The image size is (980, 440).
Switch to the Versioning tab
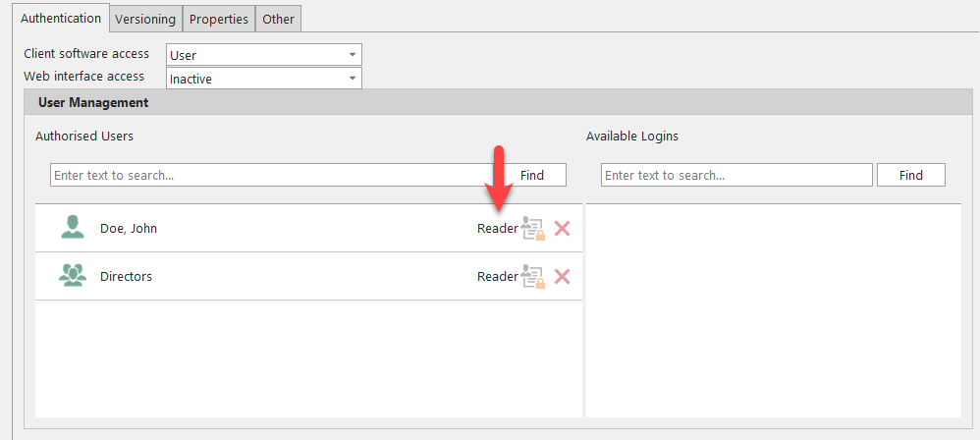[144, 19]
